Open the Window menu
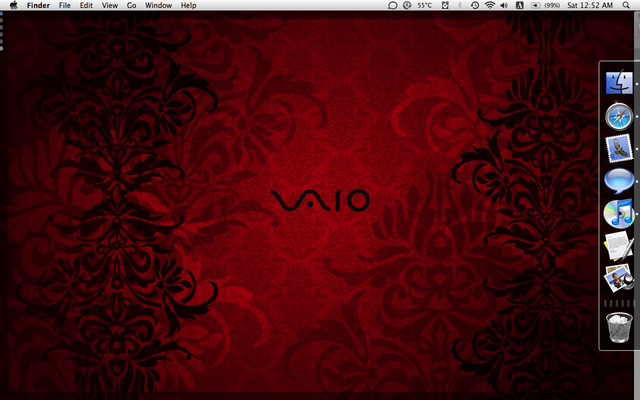 (x=158, y=5)
